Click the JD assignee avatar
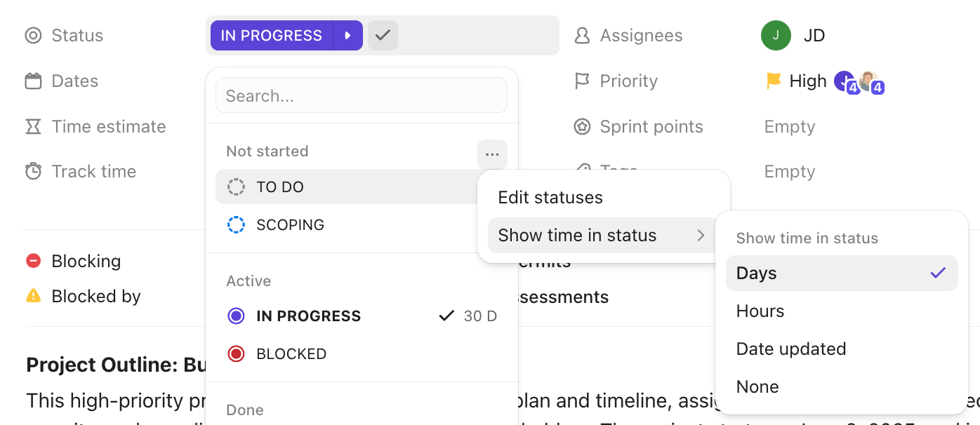The height and width of the screenshot is (425, 980). click(776, 35)
